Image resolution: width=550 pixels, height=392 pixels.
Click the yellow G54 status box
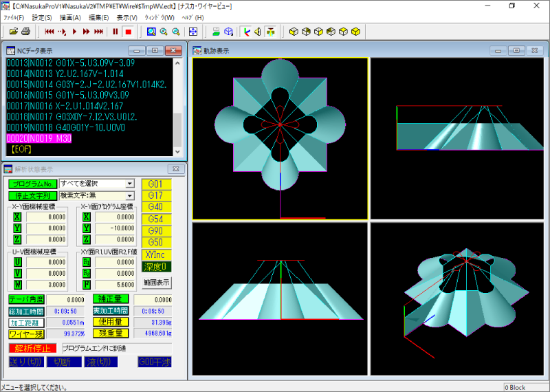point(157,219)
